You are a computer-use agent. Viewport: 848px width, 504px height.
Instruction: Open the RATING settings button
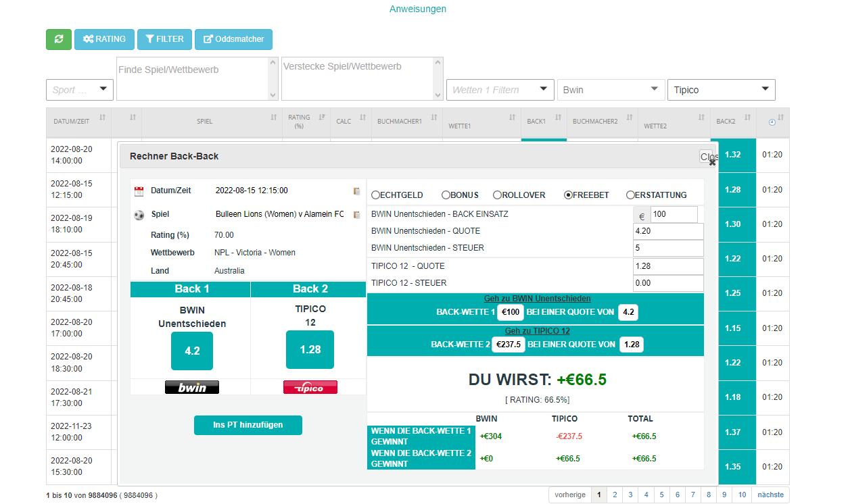(105, 39)
